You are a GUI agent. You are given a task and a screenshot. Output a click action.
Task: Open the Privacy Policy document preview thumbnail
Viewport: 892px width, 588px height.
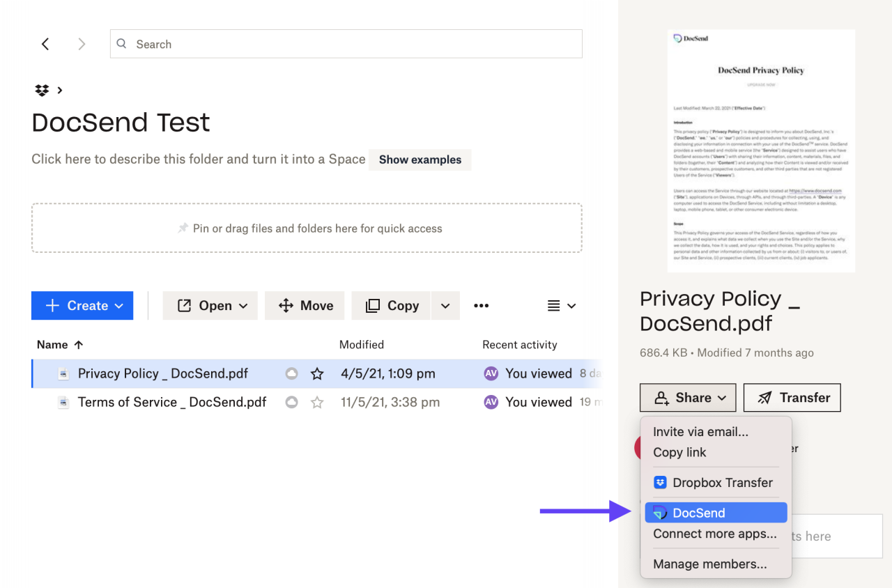(x=761, y=150)
